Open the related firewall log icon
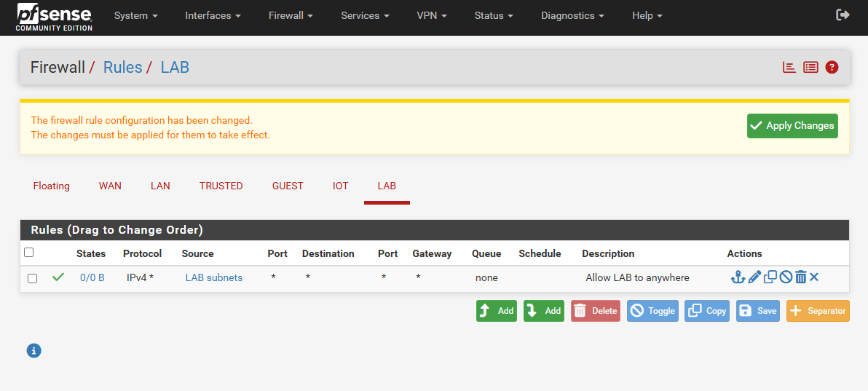The height and width of the screenshot is (391, 868). 810,68
